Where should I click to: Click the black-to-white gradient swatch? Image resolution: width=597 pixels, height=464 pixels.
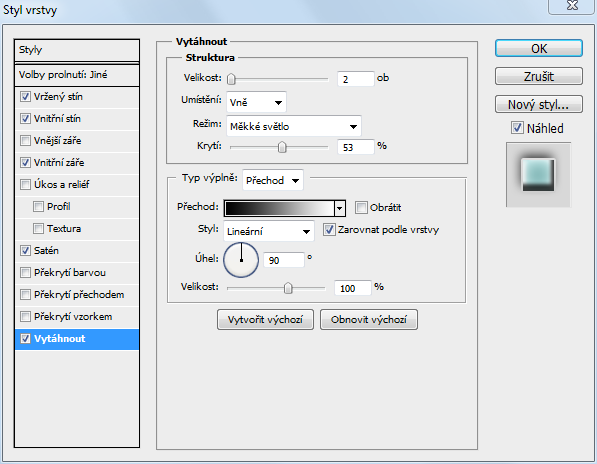(x=279, y=208)
